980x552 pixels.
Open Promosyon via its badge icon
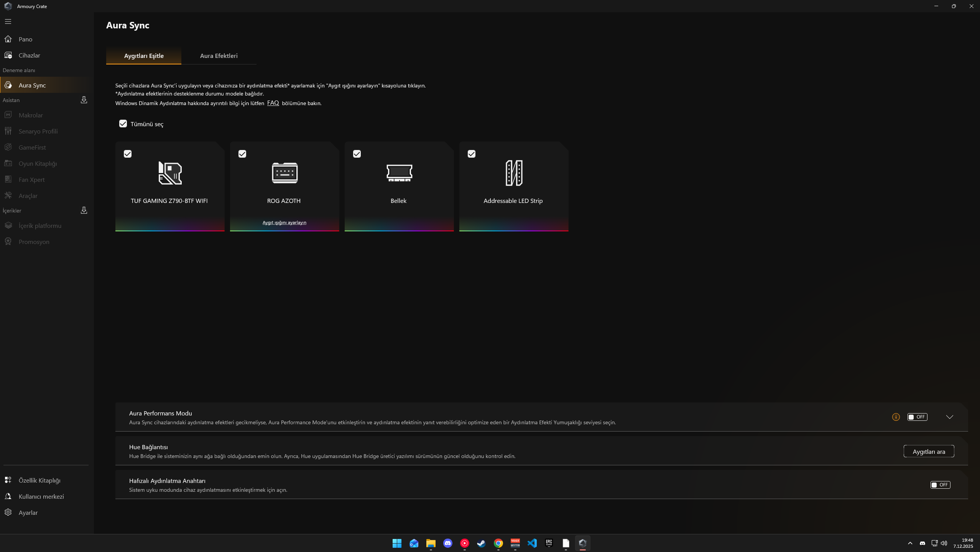coord(8,242)
